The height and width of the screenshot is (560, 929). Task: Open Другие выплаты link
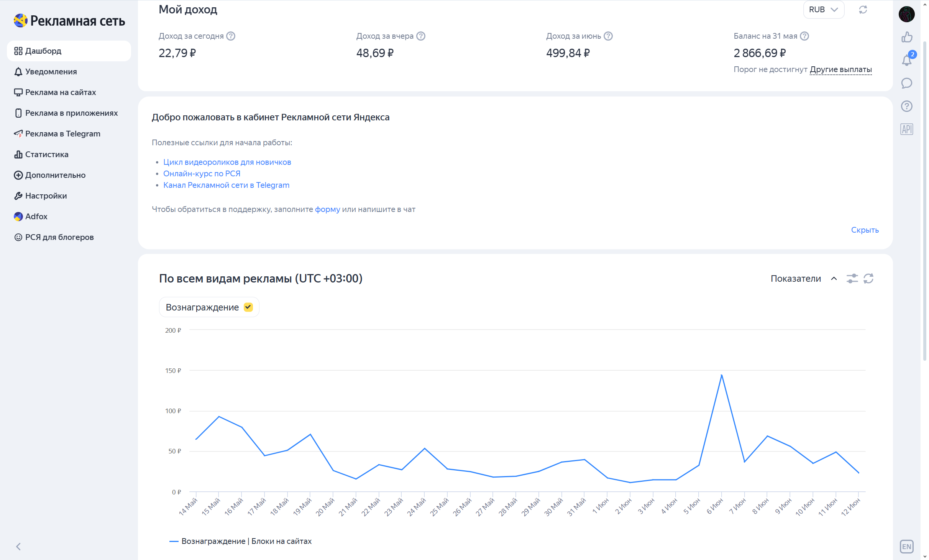(841, 69)
